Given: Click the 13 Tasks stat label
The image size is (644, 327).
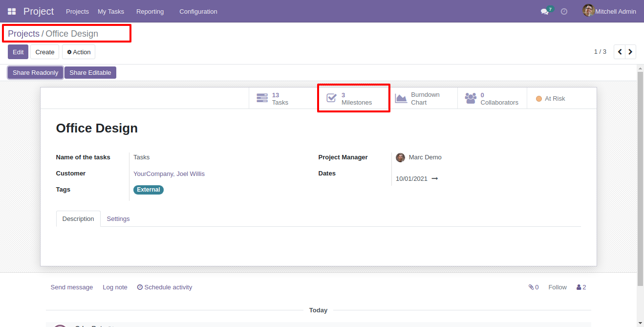Looking at the screenshot, I should pos(280,99).
